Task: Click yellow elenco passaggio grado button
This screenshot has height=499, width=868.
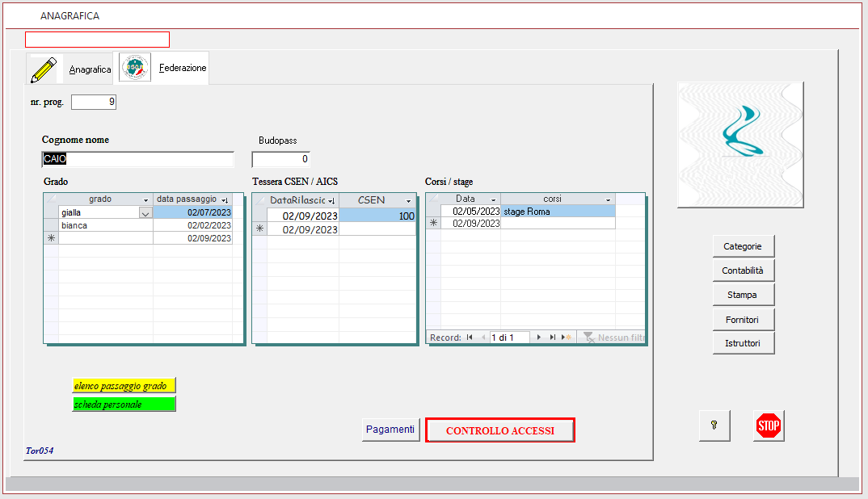Action: tap(124, 386)
